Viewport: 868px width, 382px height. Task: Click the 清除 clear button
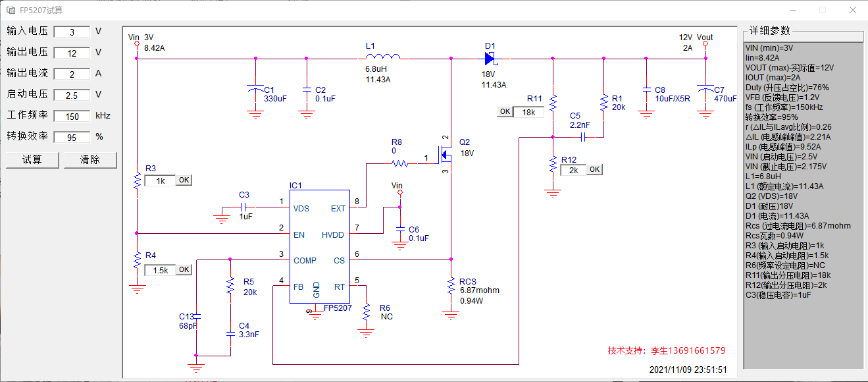pyautogui.click(x=90, y=160)
